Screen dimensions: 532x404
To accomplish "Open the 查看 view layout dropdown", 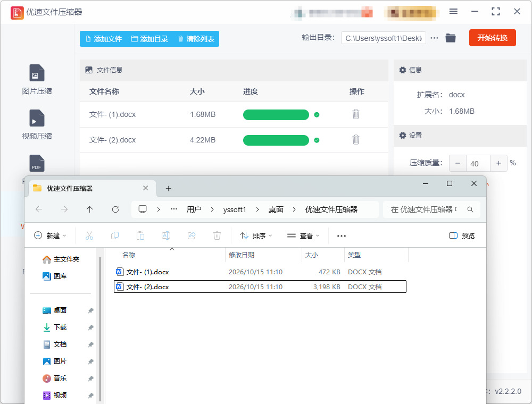I will 303,235.
